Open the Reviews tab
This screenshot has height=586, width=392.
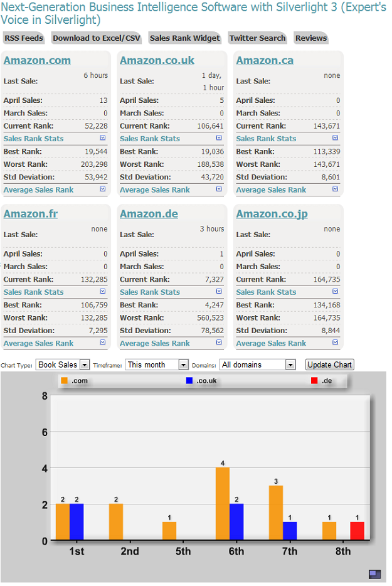coord(311,38)
